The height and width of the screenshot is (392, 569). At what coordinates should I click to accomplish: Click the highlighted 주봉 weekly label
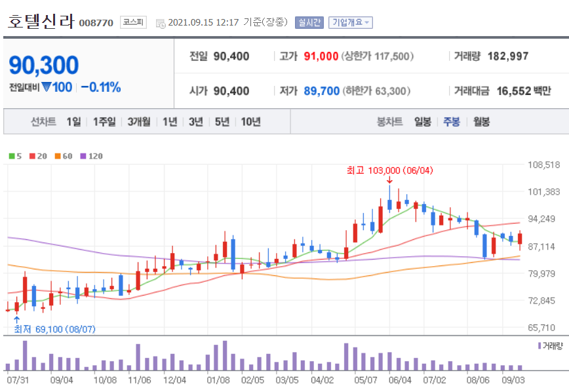tap(451, 121)
